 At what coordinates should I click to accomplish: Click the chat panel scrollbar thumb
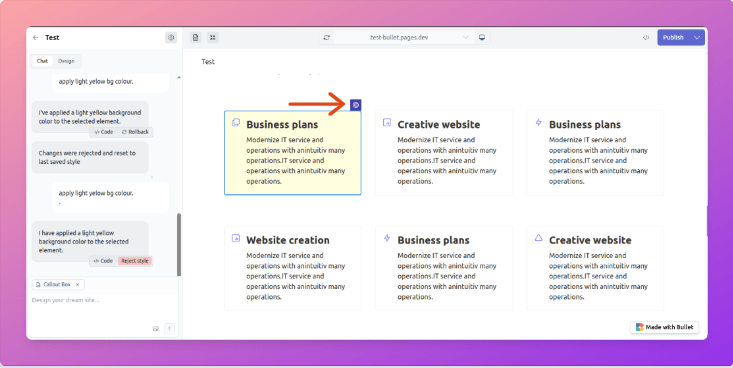tap(179, 245)
